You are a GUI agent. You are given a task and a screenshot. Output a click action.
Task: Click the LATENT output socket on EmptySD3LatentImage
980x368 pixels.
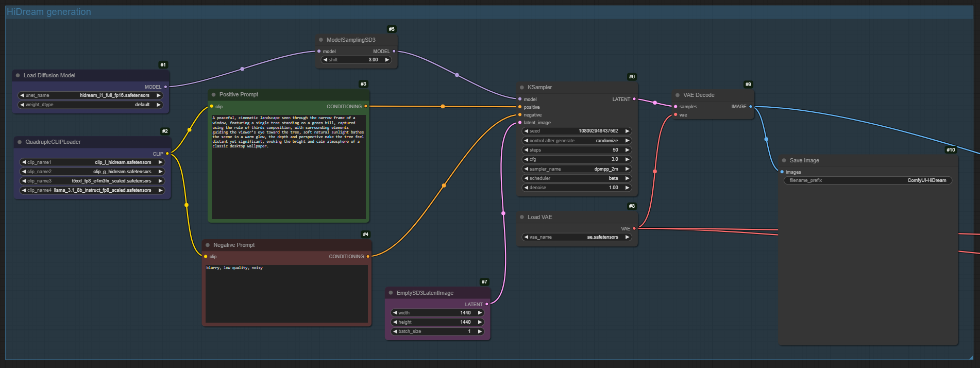pos(486,304)
